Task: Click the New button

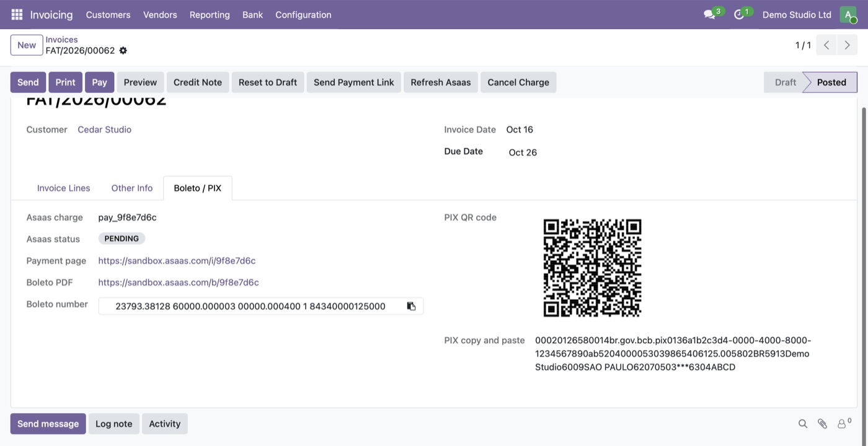Action: click(x=27, y=45)
